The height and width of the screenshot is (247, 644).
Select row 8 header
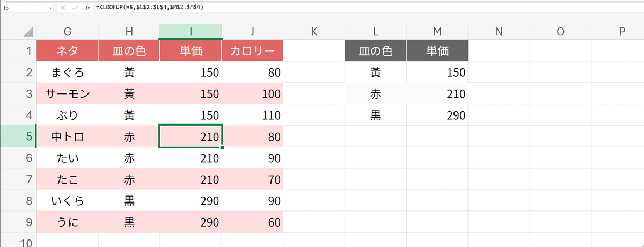pyautogui.click(x=18, y=201)
